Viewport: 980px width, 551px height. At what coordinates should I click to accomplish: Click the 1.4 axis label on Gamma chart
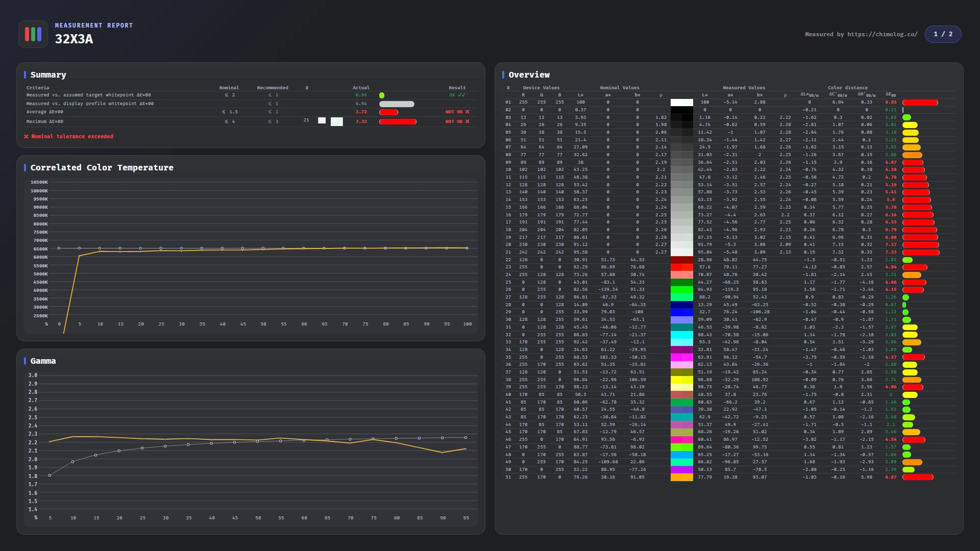pos(33,509)
